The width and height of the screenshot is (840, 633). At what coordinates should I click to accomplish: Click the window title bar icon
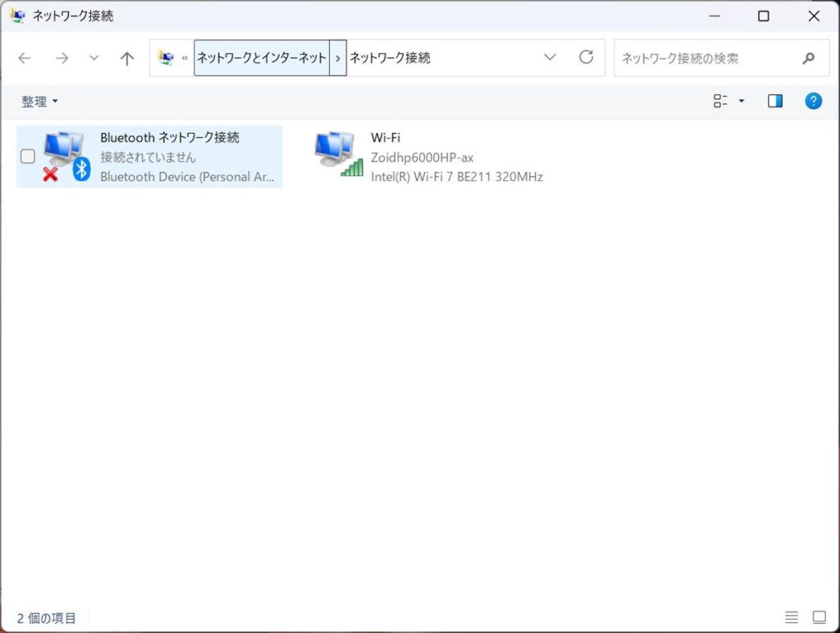click(18, 16)
